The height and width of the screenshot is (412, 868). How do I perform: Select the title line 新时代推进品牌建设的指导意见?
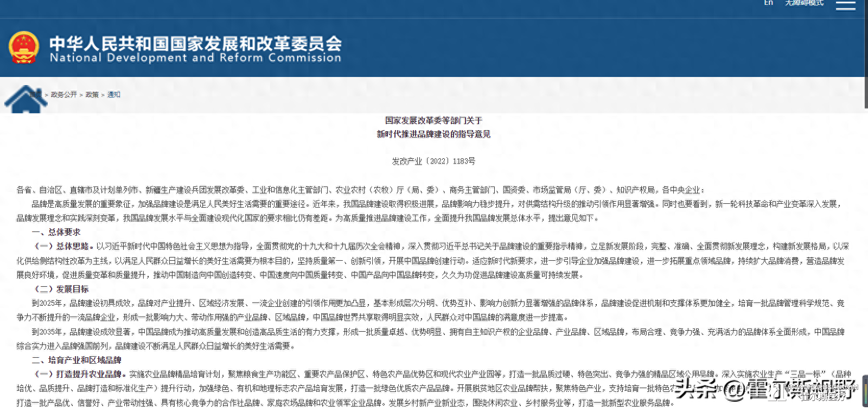433,134
